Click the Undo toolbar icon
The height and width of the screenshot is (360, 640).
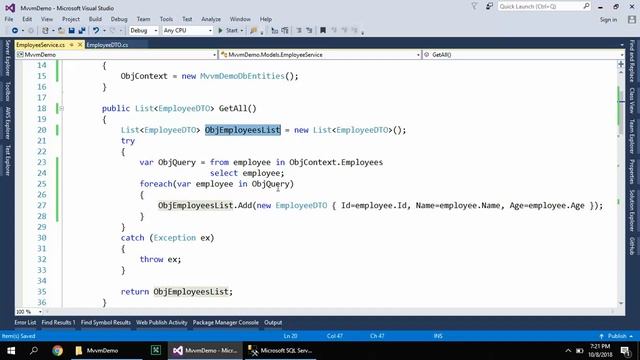(96, 31)
